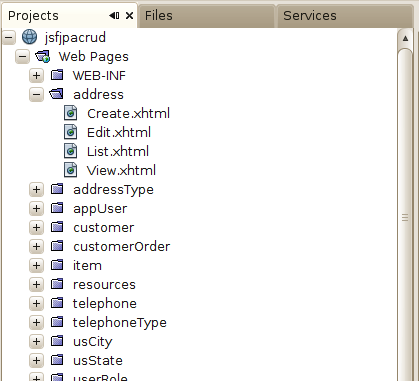Click the List.xhtml file icon

coord(71,151)
